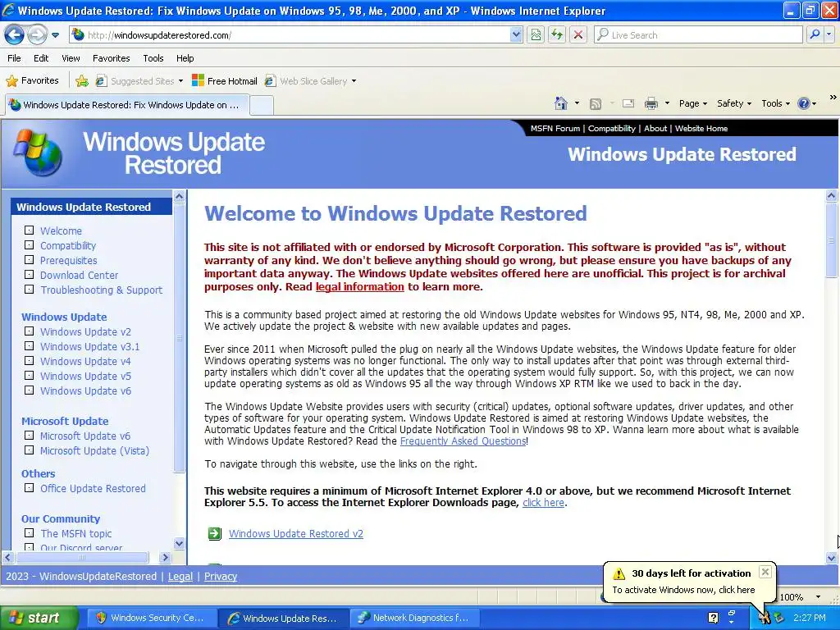This screenshot has width=840, height=630.
Task: Expand the command bar overflow chevron
Action: 833,98
